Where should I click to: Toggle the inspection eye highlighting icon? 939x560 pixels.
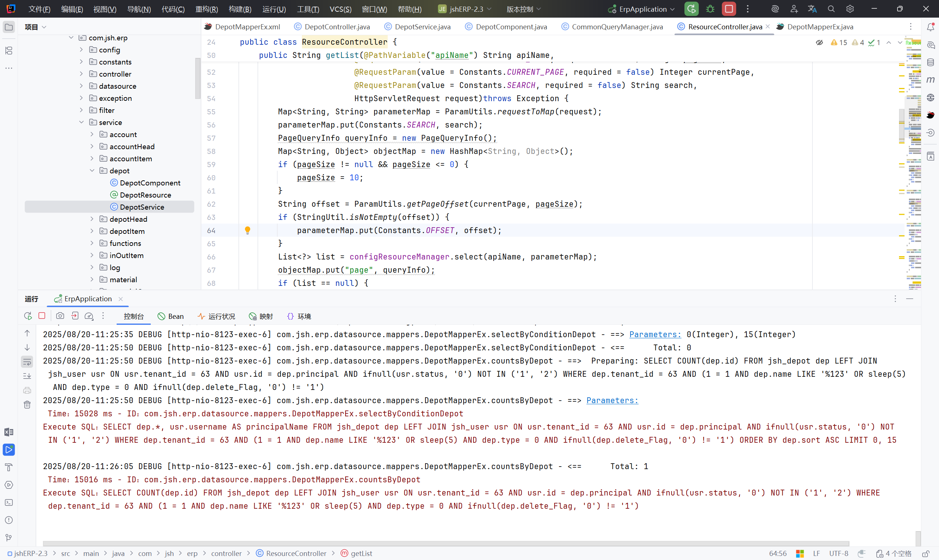(x=819, y=43)
